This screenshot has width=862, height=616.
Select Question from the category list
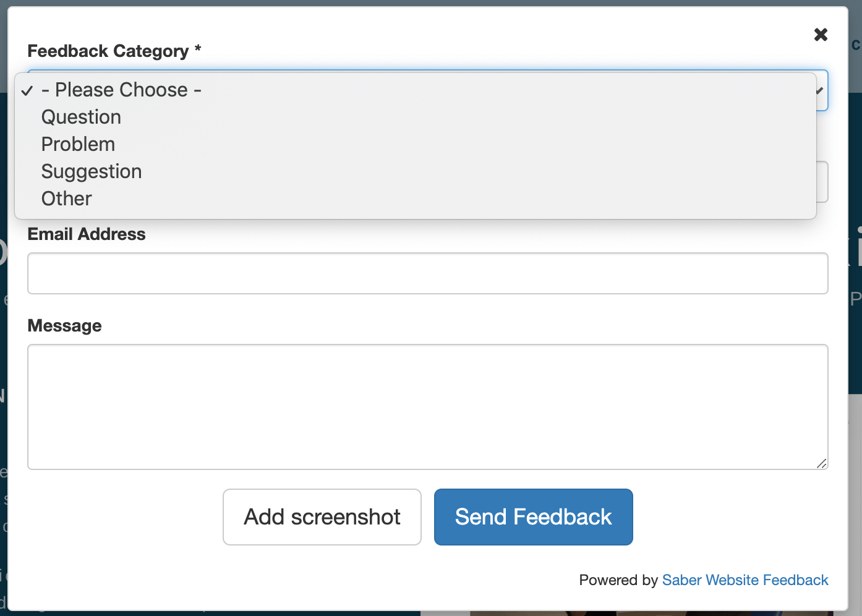81,117
